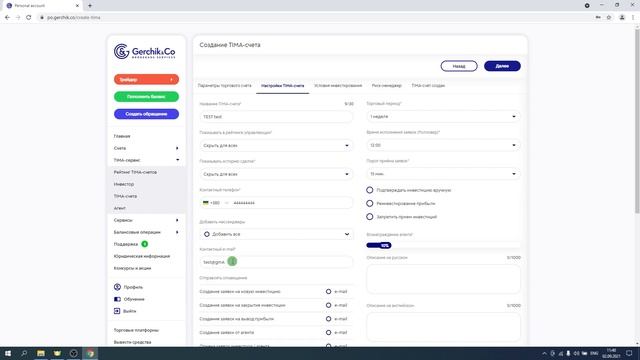The image size is (640, 360).
Task: Select 'Настройки TIMA-счета' tab
Action: click(x=282, y=86)
